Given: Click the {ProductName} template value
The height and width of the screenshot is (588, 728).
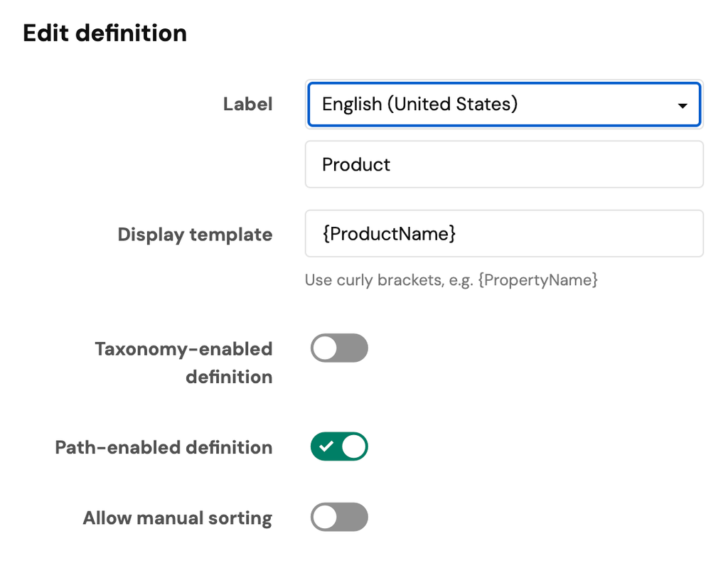Looking at the screenshot, I should click(x=389, y=233).
